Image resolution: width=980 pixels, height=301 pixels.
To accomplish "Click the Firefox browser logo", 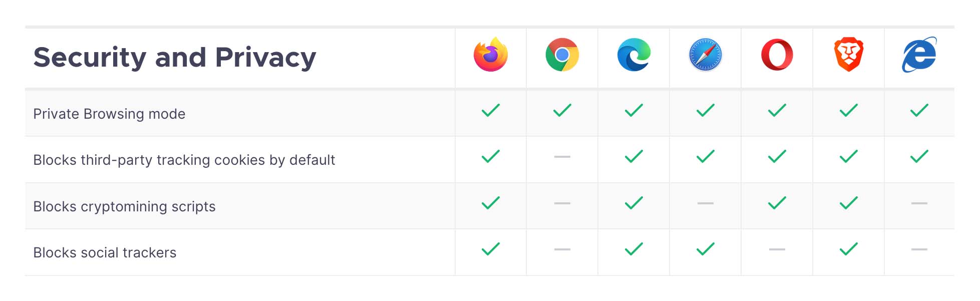I will [x=491, y=54].
